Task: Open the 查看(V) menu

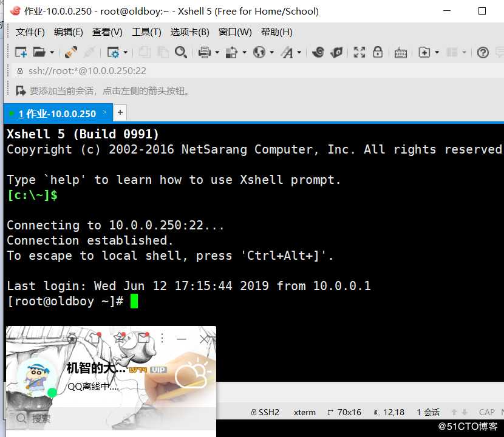Action: [107, 32]
